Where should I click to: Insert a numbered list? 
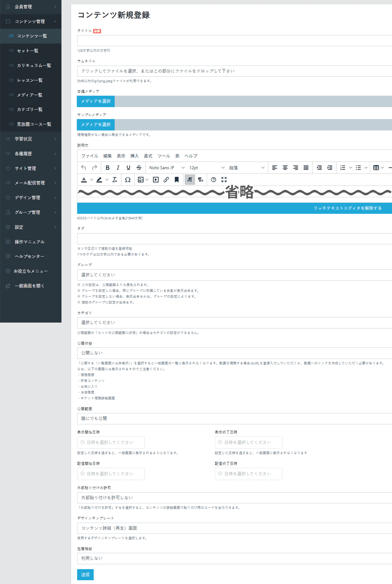(343, 168)
